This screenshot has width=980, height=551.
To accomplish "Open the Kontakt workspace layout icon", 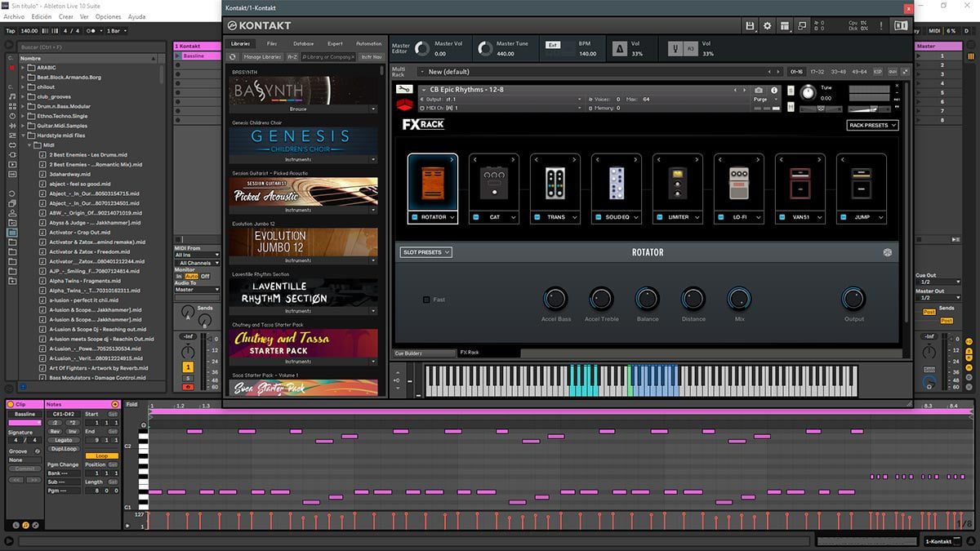I will (785, 26).
